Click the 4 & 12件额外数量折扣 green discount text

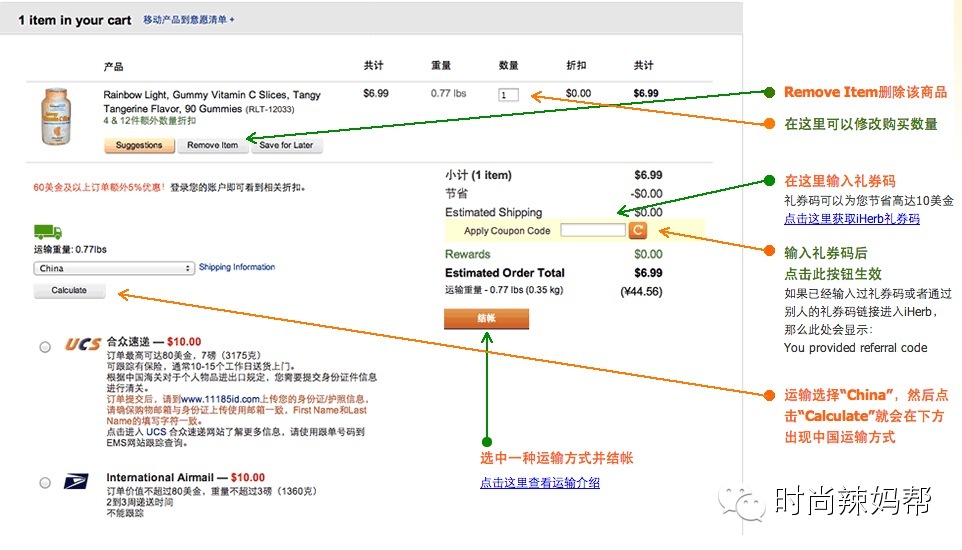coord(150,121)
